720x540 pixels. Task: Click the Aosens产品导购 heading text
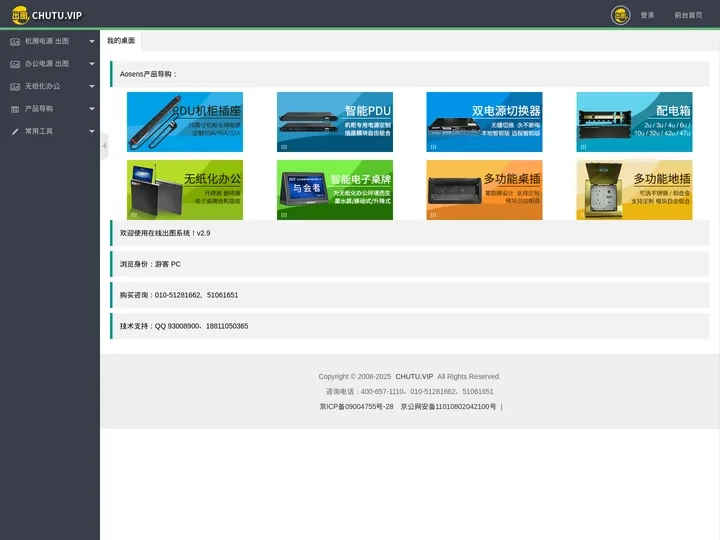(149, 74)
